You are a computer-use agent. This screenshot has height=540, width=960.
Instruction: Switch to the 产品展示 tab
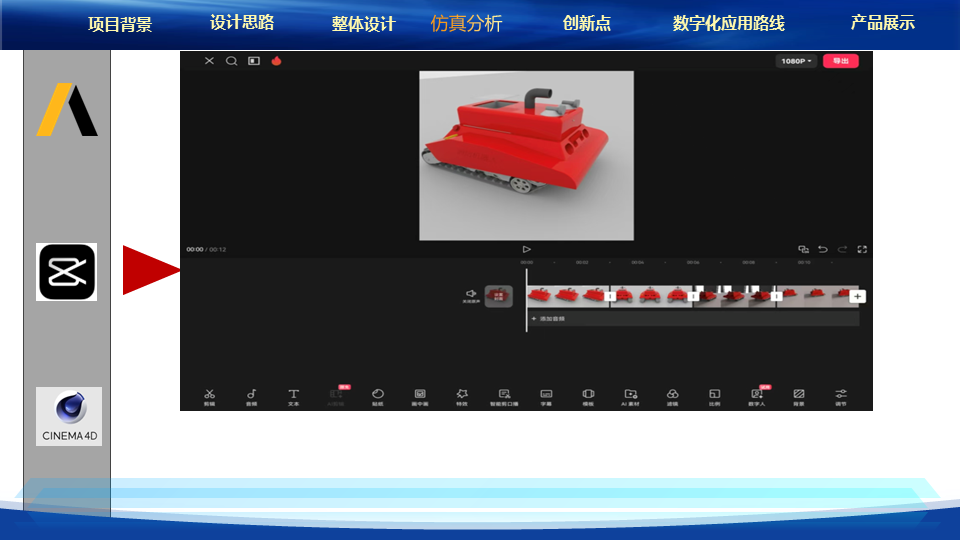click(x=882, y=22)
